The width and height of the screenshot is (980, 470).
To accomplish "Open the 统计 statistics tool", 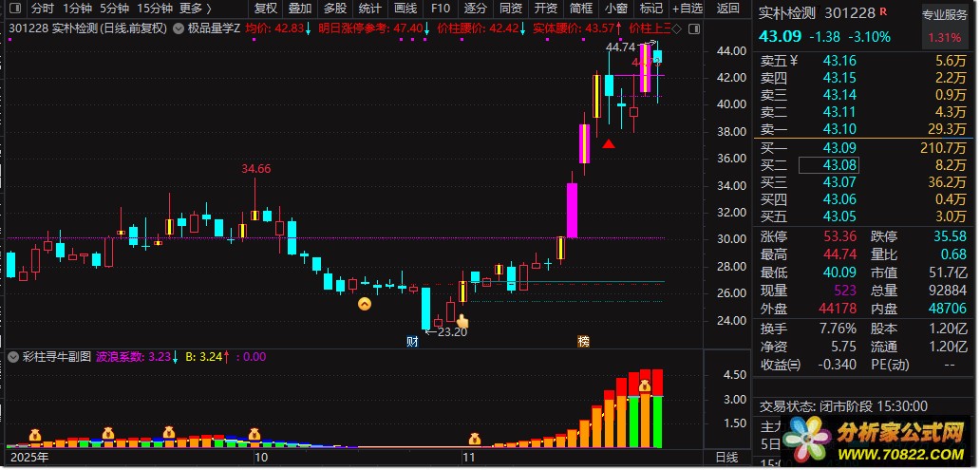I will pos(370,9).
